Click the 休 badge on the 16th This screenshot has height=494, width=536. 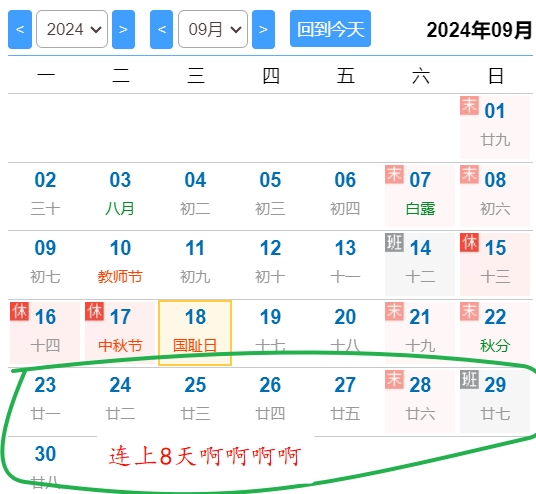click(x=19, y=311)
